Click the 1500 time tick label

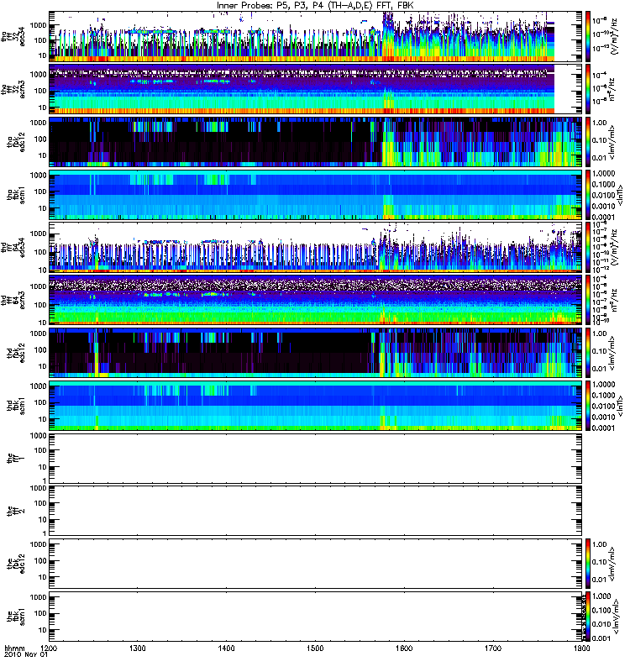[315, 648]
